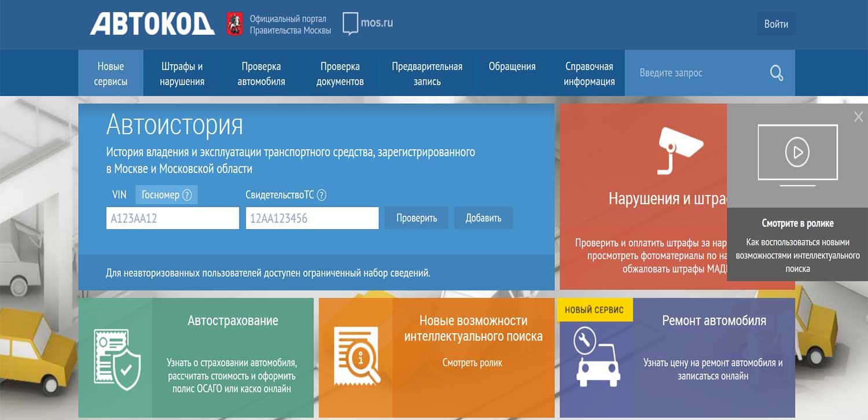Click the Войти login button

776,24
